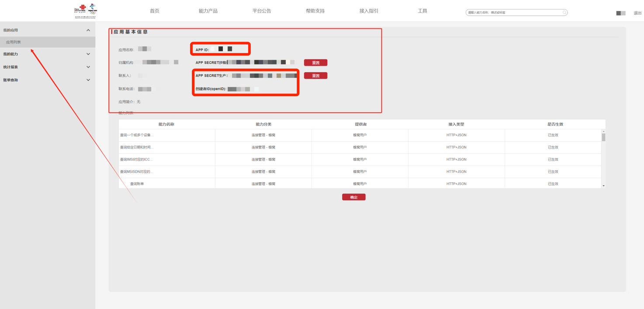
Task: Reset the APP SECRET sandbox key
Action: tap(315, 63)
